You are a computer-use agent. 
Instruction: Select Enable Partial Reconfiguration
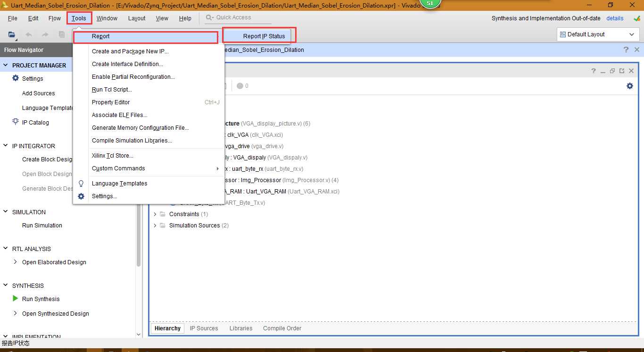click(x=149, y=77)
